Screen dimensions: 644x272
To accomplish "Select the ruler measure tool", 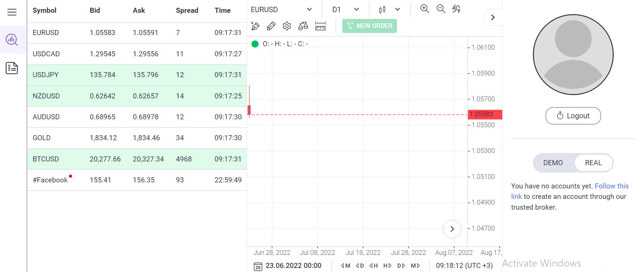I will (x=320, y=26).
